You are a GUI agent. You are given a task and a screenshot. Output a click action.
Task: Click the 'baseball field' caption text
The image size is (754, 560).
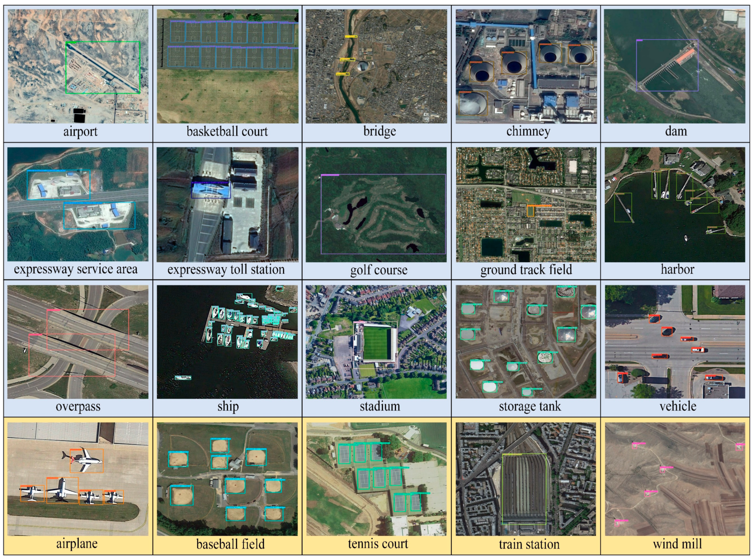click(x=230, y=544)
